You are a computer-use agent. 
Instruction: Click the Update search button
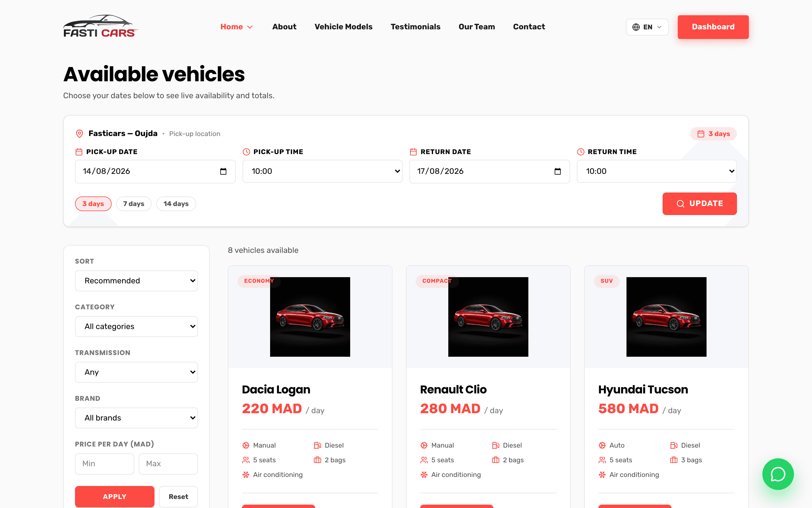(x=699, y=203)
